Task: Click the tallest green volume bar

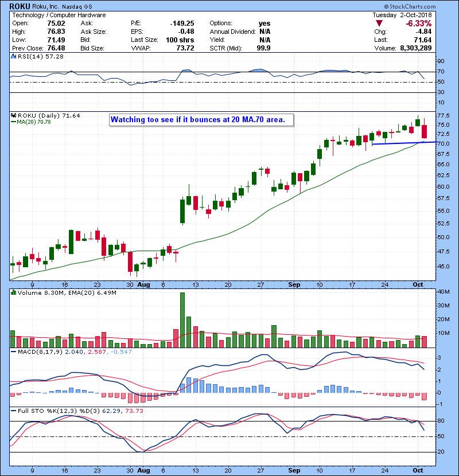Action: click(182, 320)
